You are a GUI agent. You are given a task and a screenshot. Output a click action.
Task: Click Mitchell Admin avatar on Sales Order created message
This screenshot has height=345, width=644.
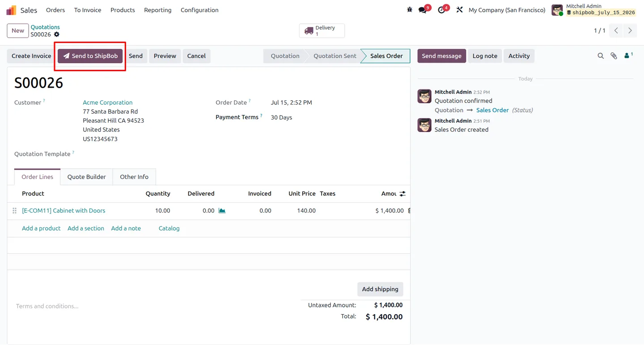click(424, 125)
